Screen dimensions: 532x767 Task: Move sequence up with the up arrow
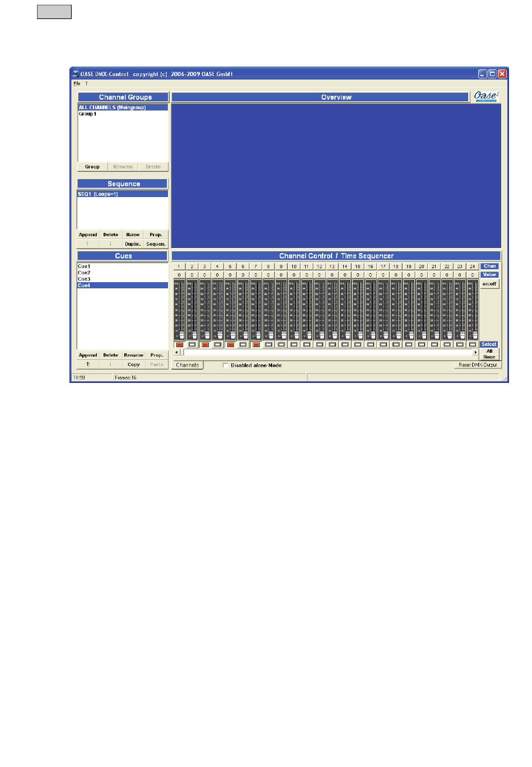click(x=88, y=244)
